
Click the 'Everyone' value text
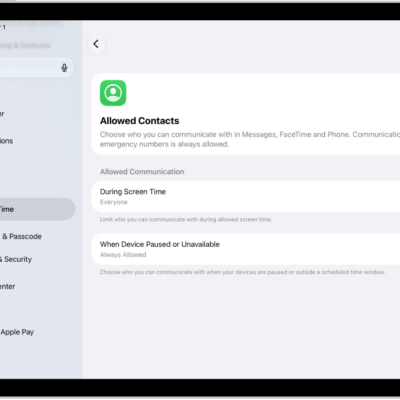[114, 202]
